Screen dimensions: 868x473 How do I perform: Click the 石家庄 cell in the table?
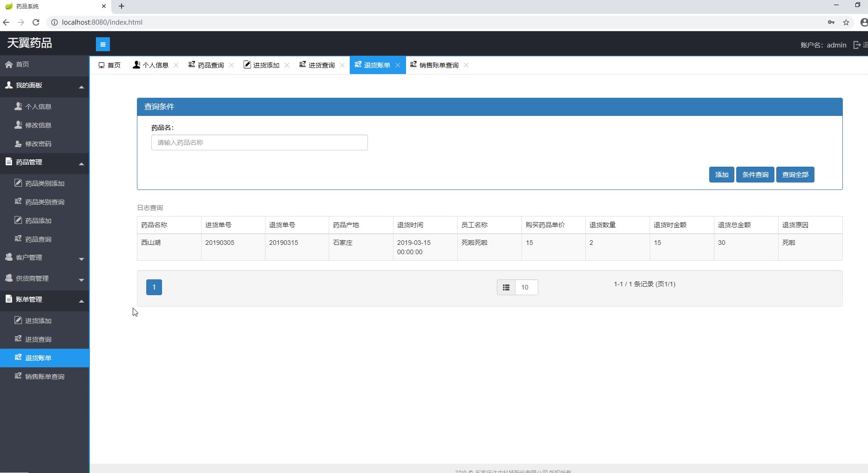click(361, 247)
